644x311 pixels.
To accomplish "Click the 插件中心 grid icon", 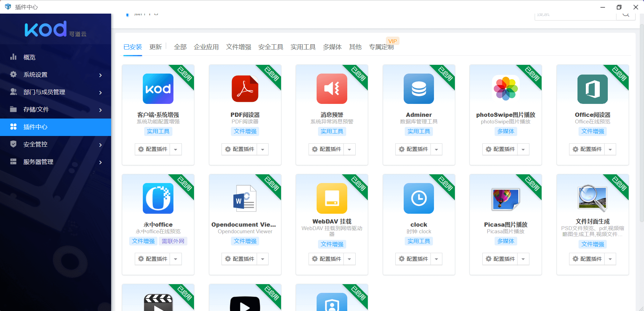I will [13, 127].
